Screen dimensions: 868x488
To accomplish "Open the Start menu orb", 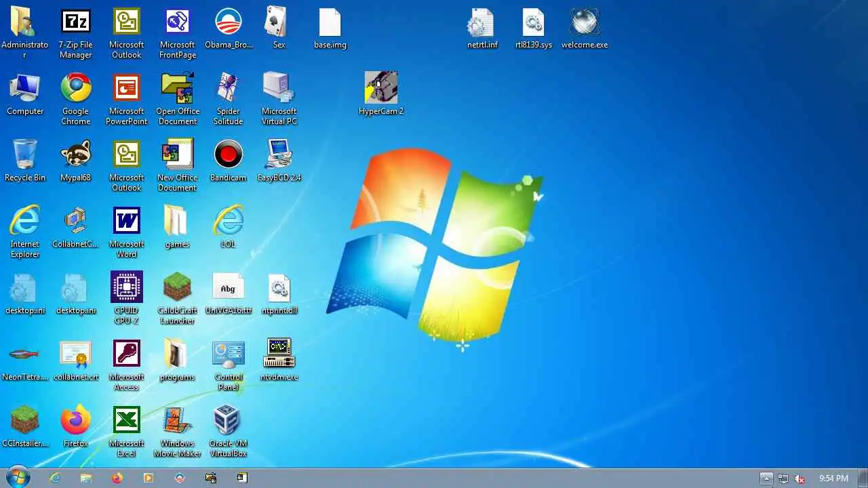I will (18, 477).
